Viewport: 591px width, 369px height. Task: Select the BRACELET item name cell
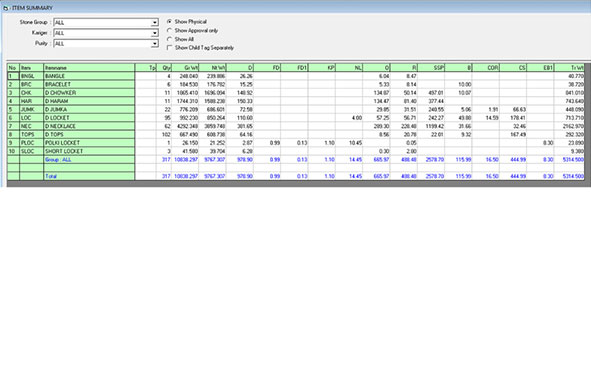tap(89, 84)
